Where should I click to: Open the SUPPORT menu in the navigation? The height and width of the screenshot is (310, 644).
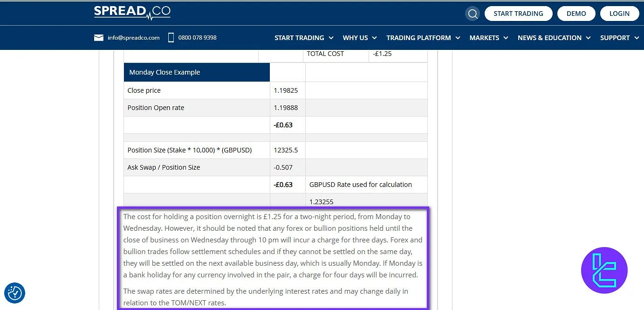click(616, 38)
